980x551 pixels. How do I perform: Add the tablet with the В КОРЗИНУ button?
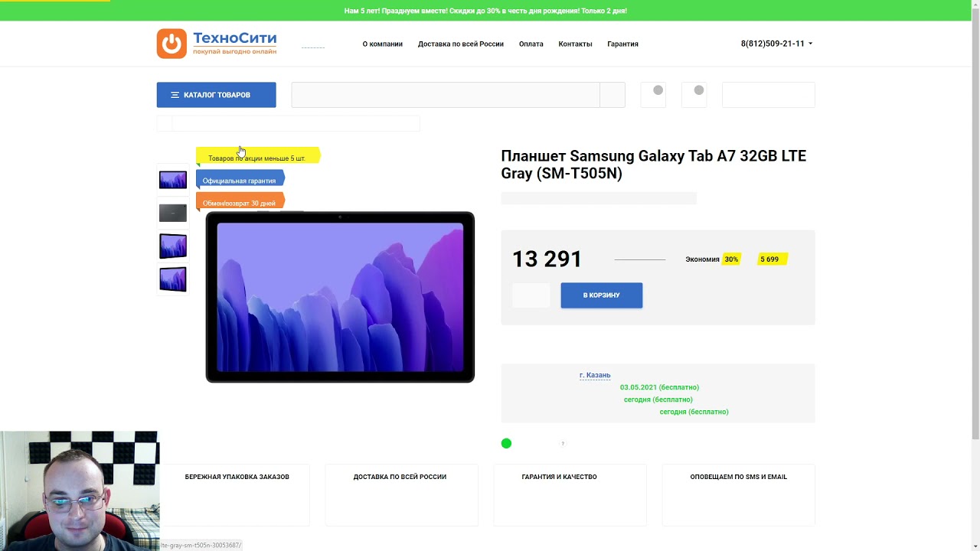click(601, 295)
